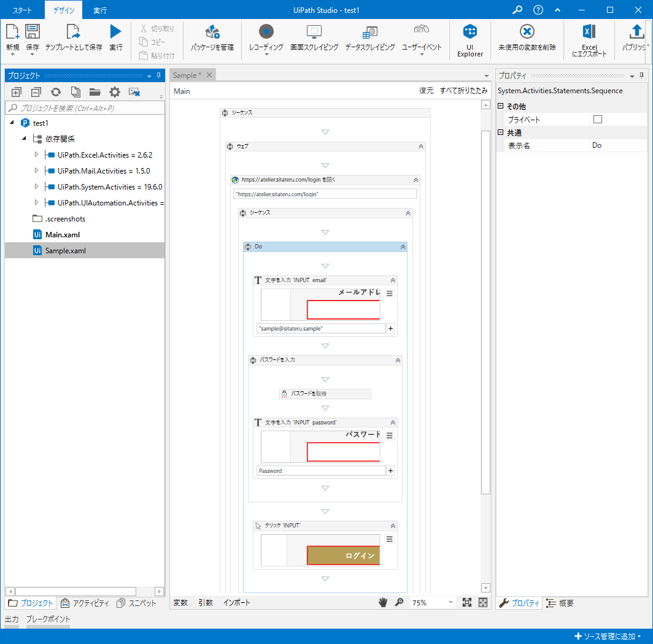Run the workflow with the 実行 play icon
The width and height of the screenshot is (653, 644).
[x=116, y=32]
